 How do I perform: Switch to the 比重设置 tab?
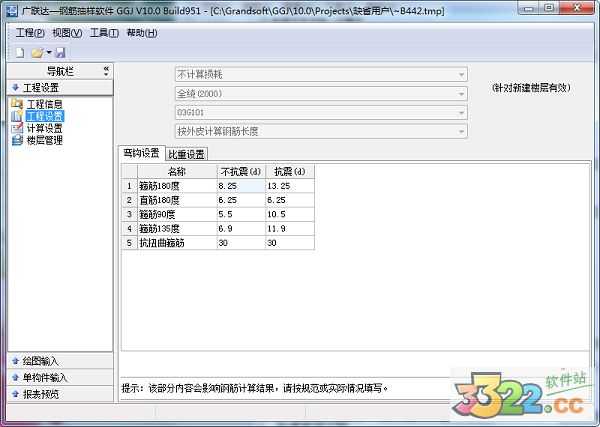[187, 154]
